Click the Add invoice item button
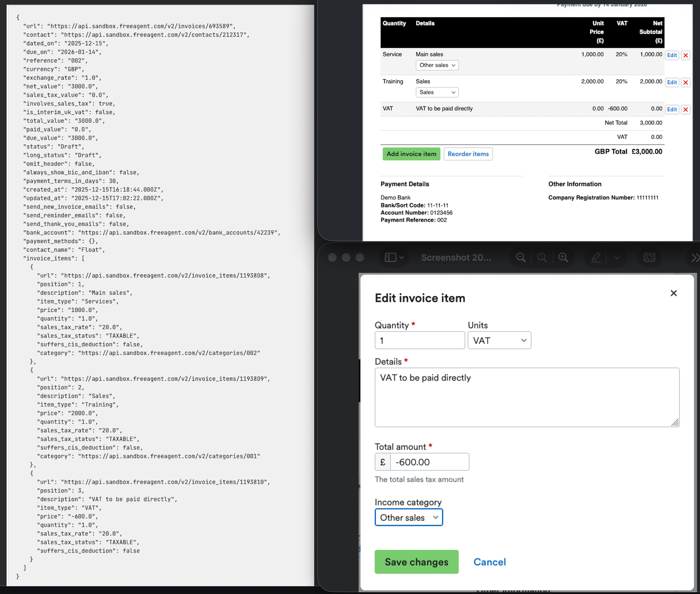This screenshot has width=700, height=594. [x=411, y=154]
